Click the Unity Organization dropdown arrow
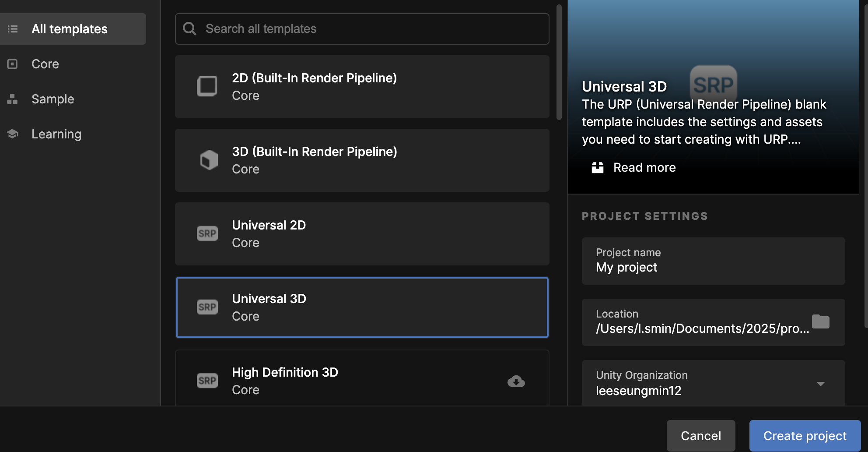 point(821,384)
